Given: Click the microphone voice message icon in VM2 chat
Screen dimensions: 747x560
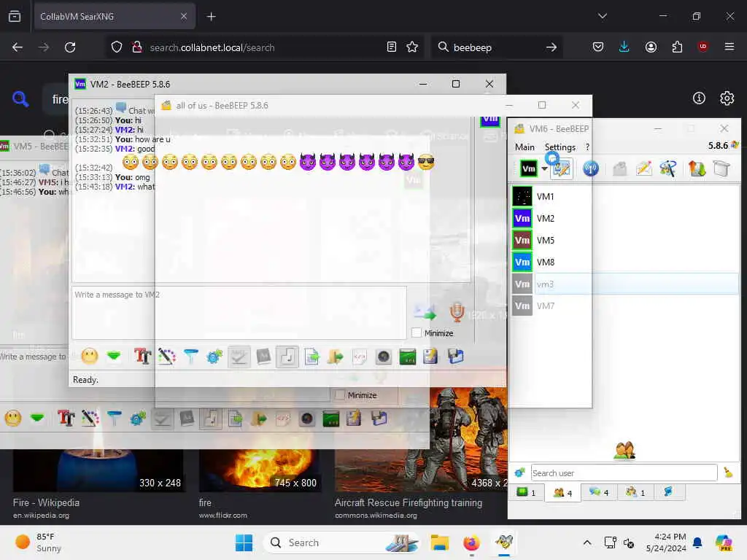Looking at the screenshot, I should tap(457, 311).
